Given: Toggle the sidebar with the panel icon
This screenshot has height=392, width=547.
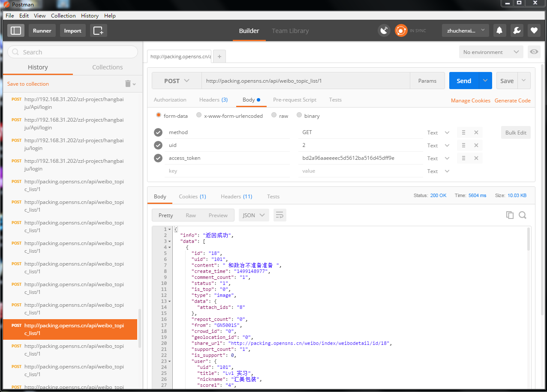Looking at the screenshot, I should click(x=16, y=30).
